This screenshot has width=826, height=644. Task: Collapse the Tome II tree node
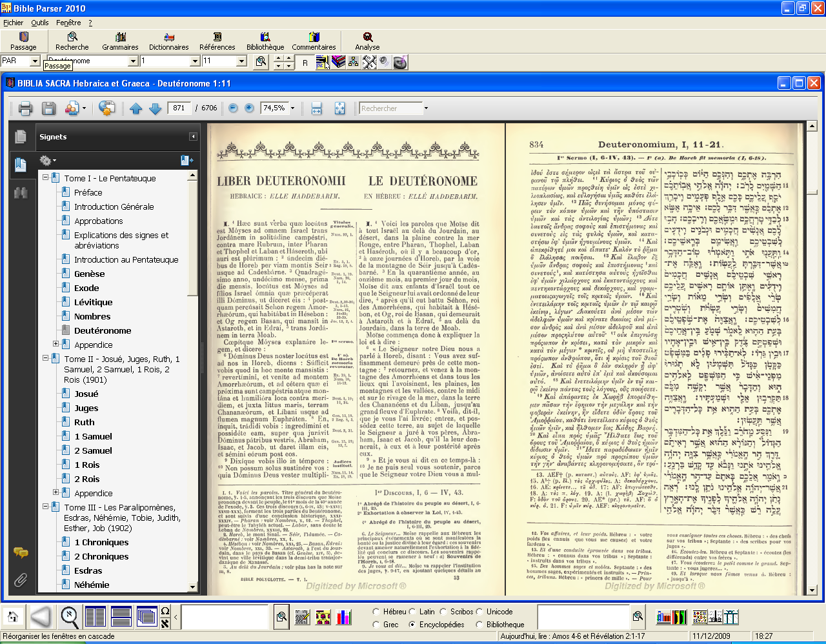[x=46, y=358]
